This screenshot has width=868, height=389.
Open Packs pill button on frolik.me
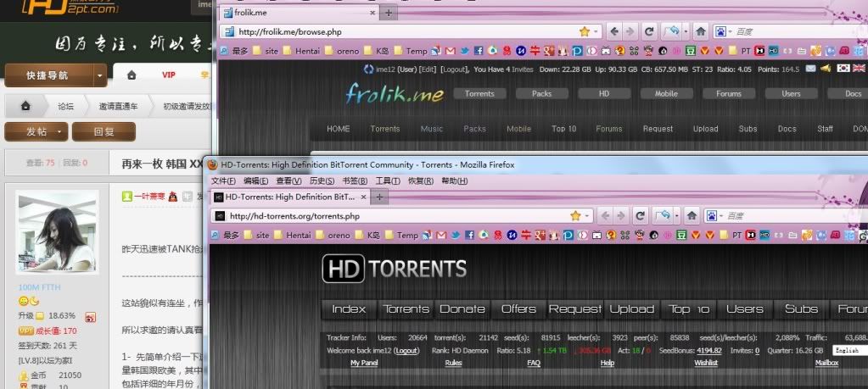point(541,93)
